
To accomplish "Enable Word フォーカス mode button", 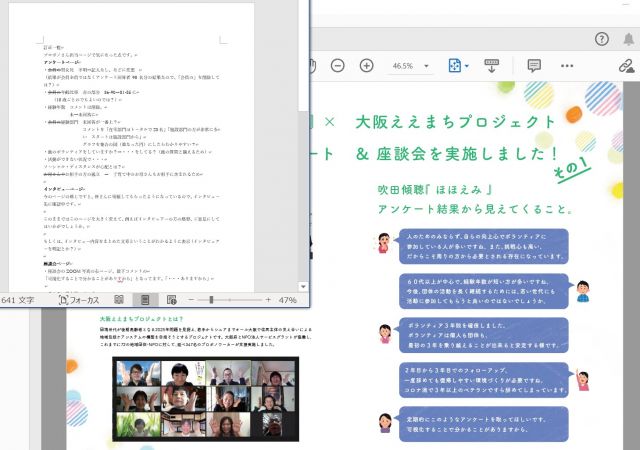I will click(x=79, y=300).
